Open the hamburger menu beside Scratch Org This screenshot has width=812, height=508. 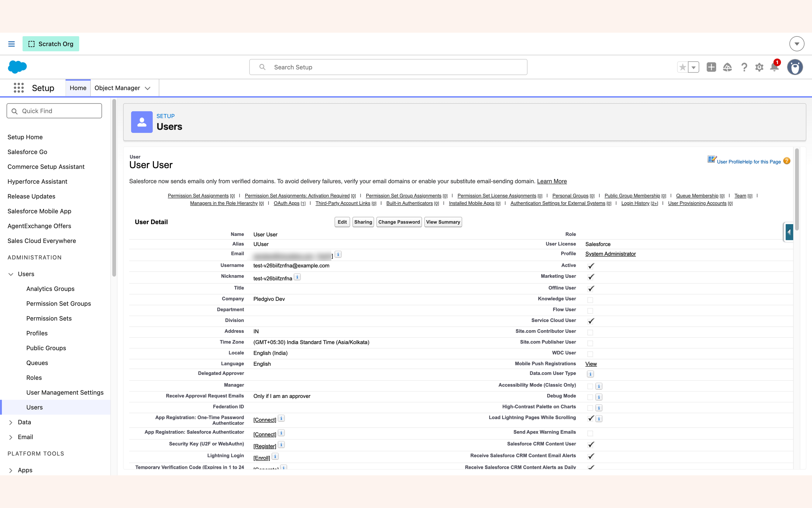(11, 44)
